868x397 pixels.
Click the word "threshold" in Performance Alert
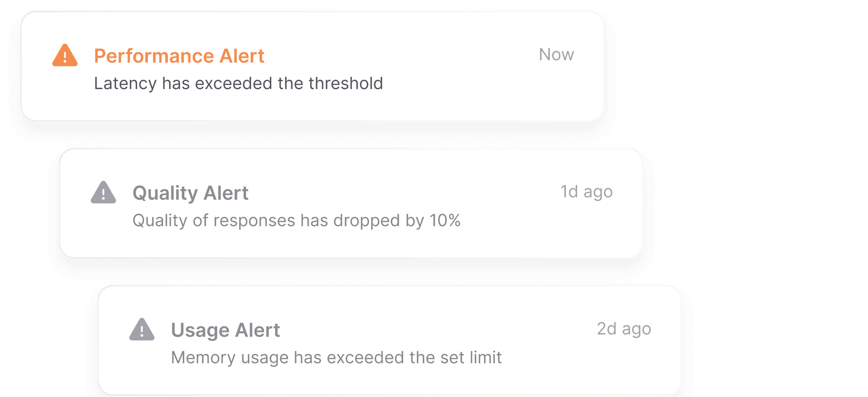click(345, 84)
